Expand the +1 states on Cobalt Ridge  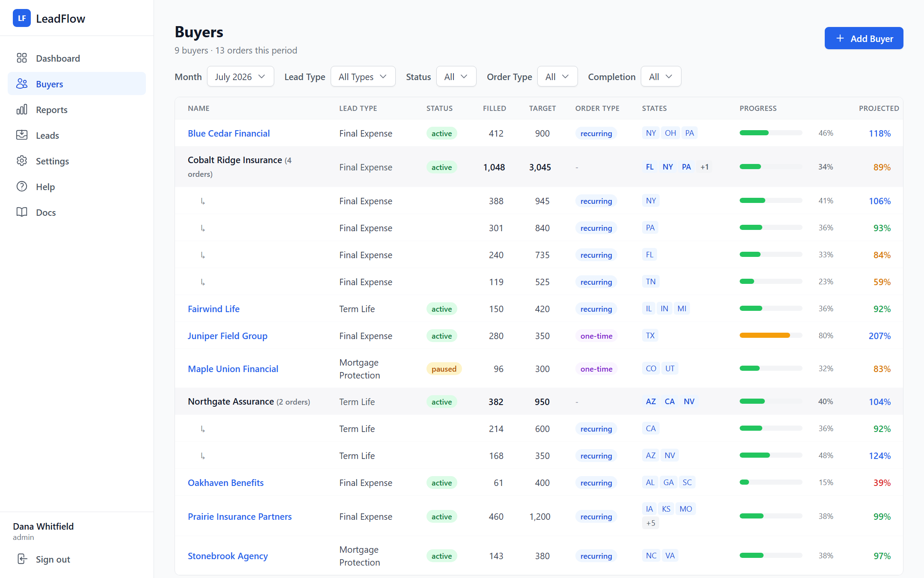click(x=705, y=167)
